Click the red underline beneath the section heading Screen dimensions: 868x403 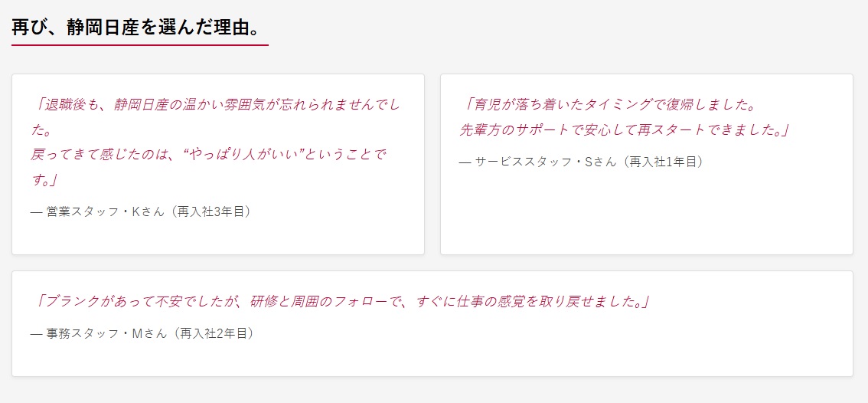click(x=139, y=45)
